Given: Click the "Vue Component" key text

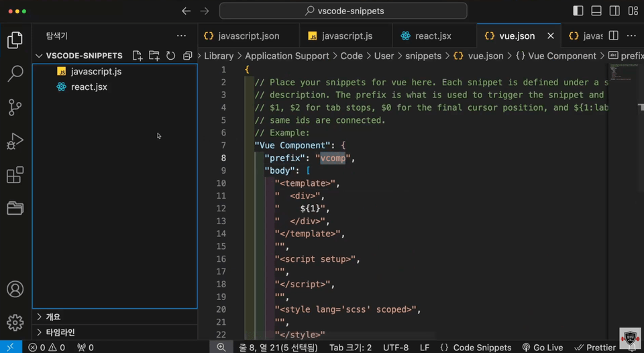Looking at the screenshot, I should pyautogui.click(x=292, y=146).
